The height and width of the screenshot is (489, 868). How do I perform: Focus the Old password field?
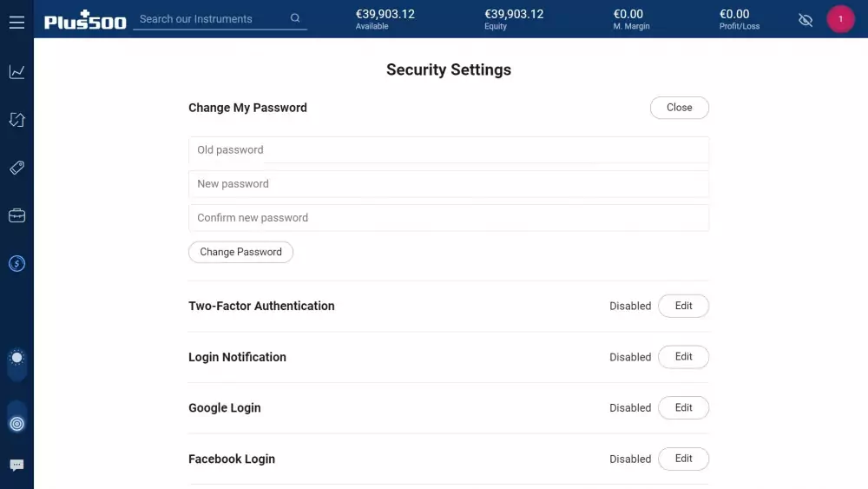coord(449,150)
